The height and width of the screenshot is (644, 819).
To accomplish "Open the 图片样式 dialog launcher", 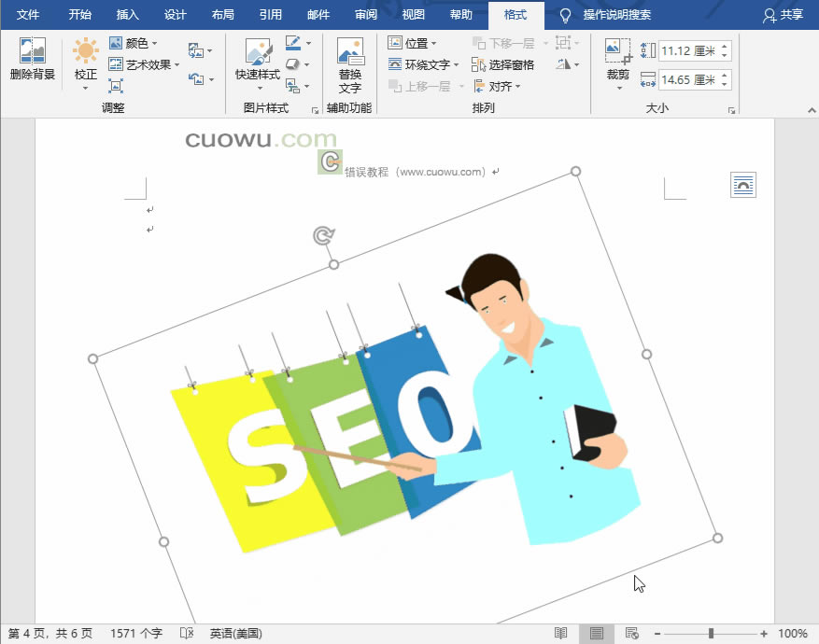I will pyautogui.click(x=315, y=110).
